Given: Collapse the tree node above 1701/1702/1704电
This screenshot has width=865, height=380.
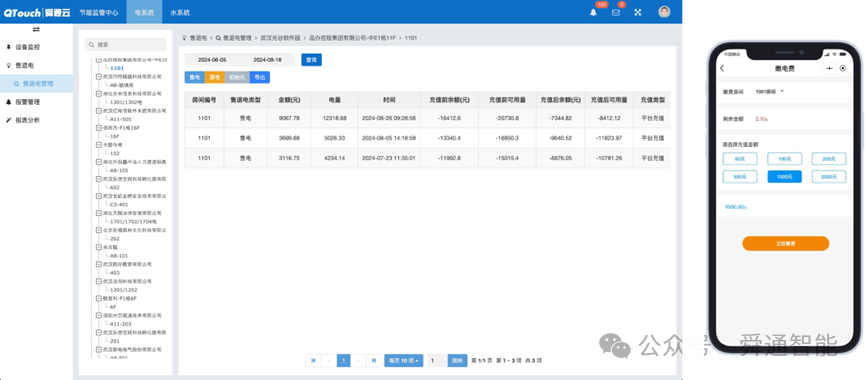Looking at the screenshot, I should pyautogui.click(x=99, y=213).
